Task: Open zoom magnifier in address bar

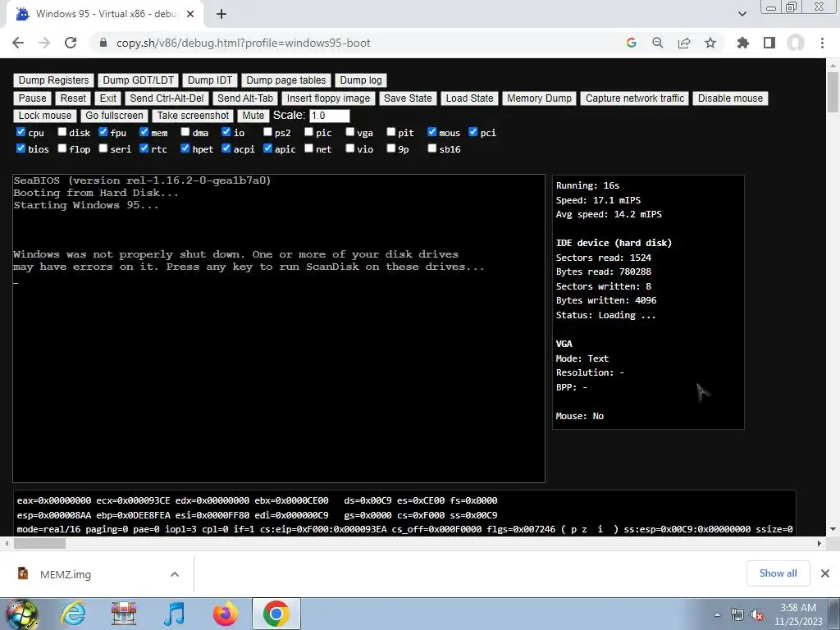Action: 658,43
